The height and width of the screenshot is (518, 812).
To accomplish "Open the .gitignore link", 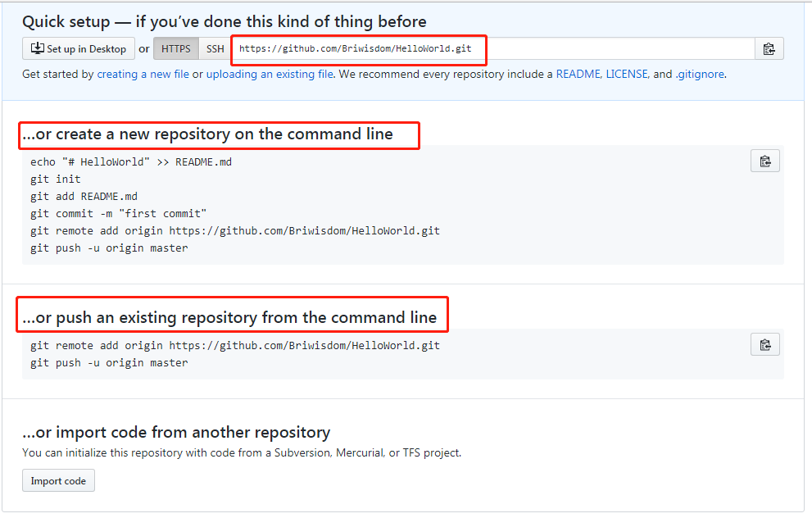I will tap(701, 74).
